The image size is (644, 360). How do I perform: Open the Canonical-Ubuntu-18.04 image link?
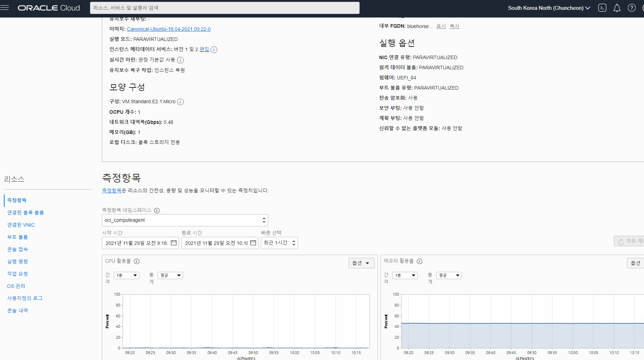169,29
